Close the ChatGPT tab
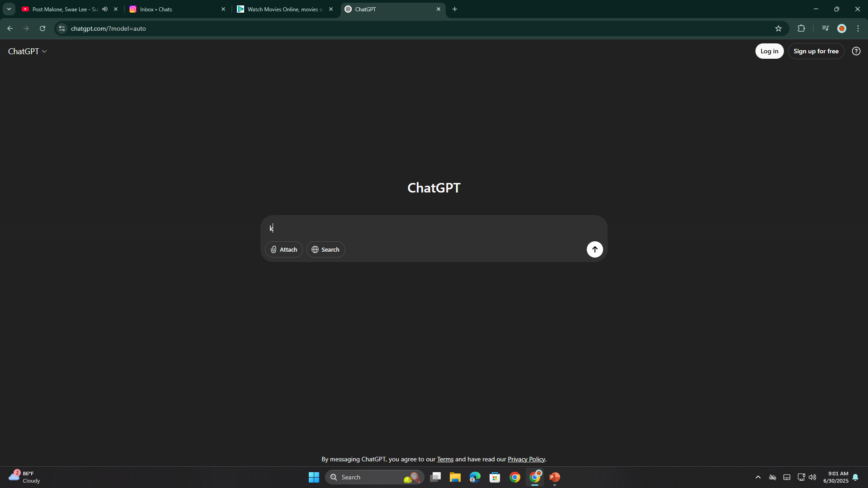868x488 pixels. pos(438,9)
